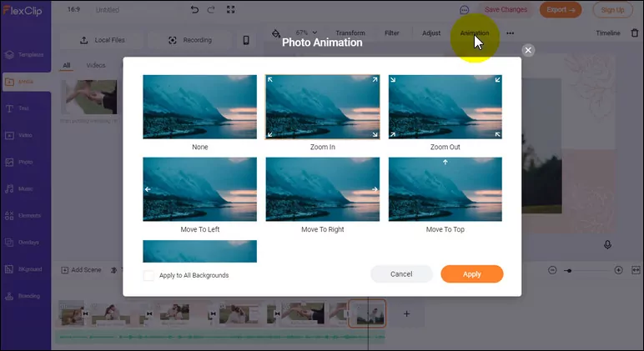Open Templates in the sidebar
This screenshot has width=644, height=351.
point(26,54)
